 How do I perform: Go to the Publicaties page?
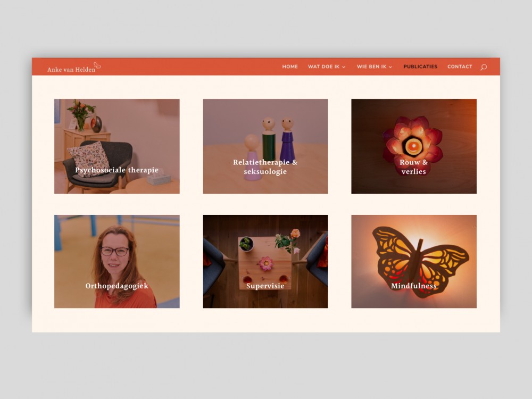(x=420, y=66)
